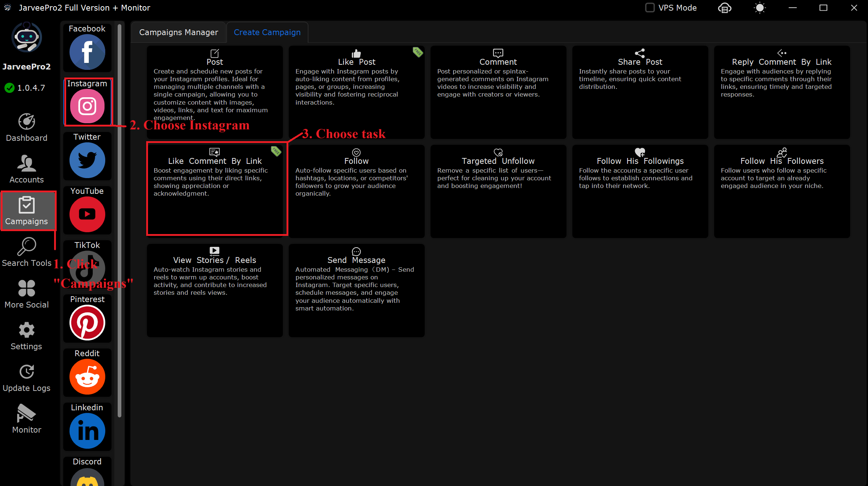Screen dimensions: 868x486
Task: Select the View Stories / Reels card
Action: coord(215,290)
